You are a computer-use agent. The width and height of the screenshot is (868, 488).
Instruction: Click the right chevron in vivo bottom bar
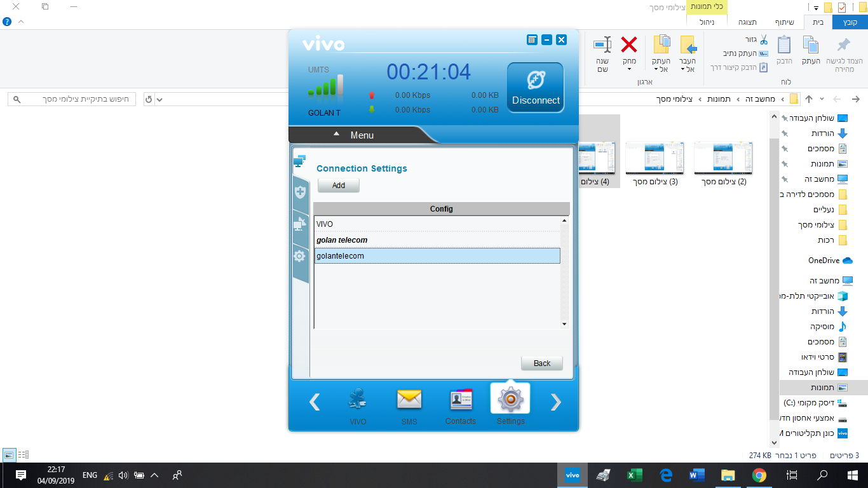tap(556, 402)
